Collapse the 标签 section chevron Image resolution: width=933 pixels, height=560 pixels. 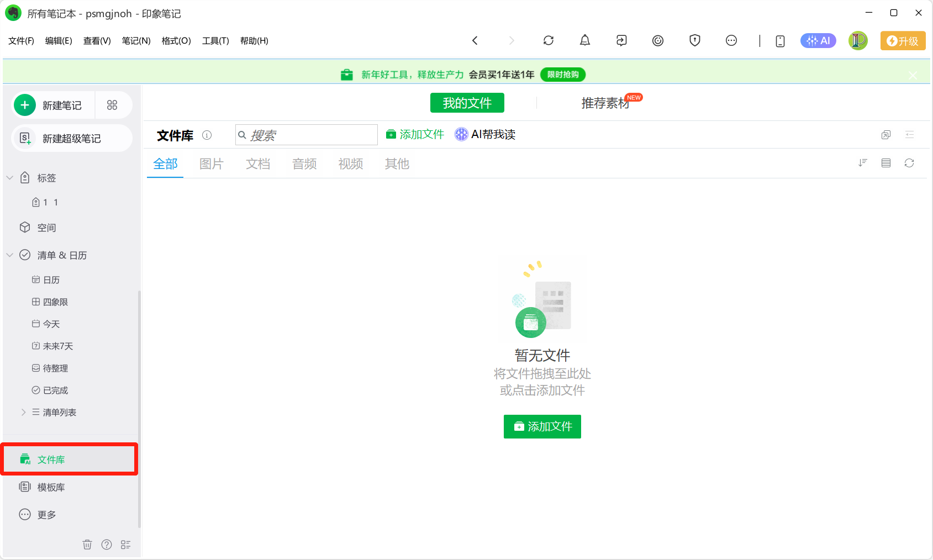tap(10, 178)
